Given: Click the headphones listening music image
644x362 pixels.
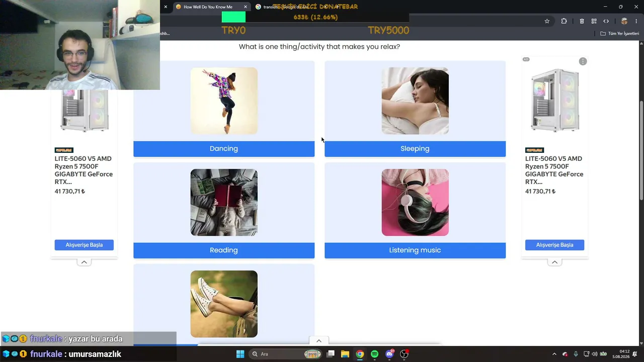Looking at the screenshot, I should click(x=415, y=203).
